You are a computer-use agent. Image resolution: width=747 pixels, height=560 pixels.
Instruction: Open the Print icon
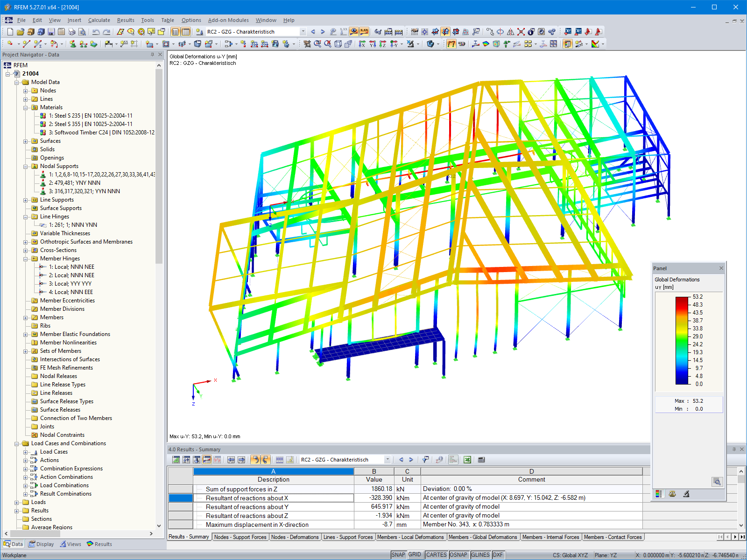pyautogui.click(x=72, y=32)
